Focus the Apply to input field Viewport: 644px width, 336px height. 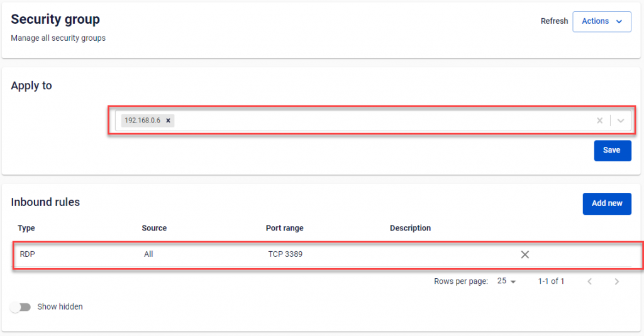377,121
